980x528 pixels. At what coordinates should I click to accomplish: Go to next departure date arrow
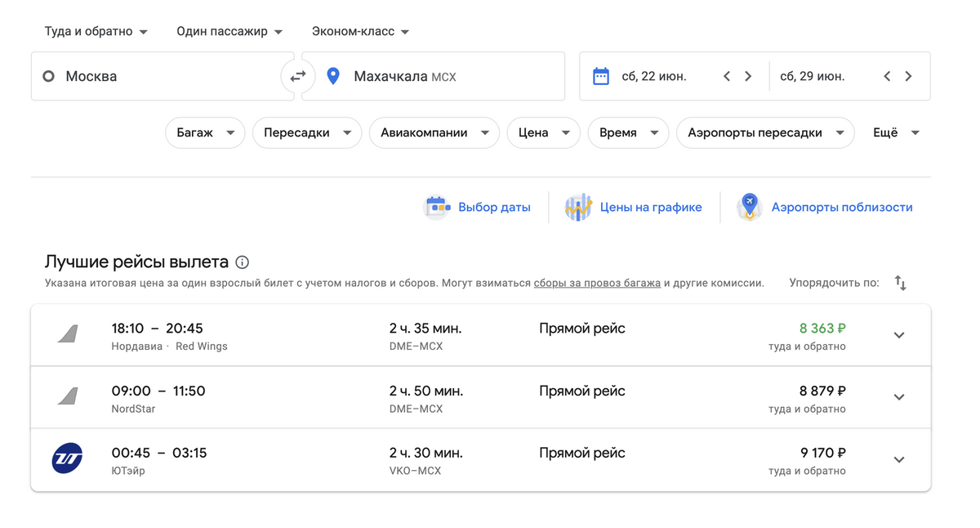click(748, 76)
